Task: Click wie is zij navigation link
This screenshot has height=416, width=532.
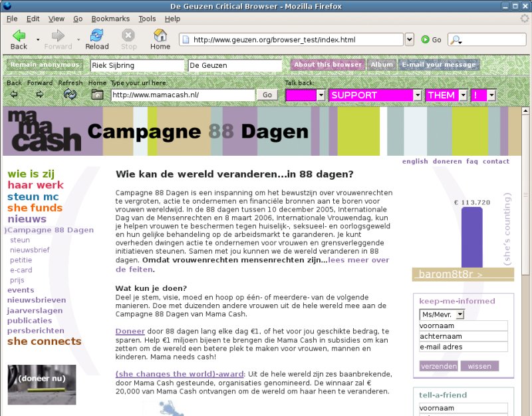Action: [x=31, y=174]
